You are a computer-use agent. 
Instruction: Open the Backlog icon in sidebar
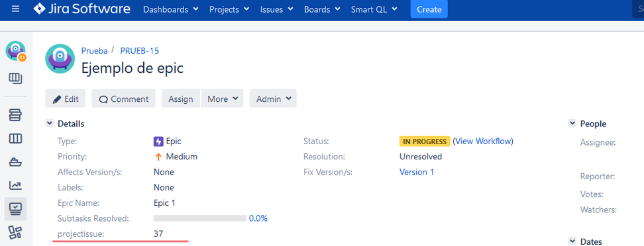point(16,115)
